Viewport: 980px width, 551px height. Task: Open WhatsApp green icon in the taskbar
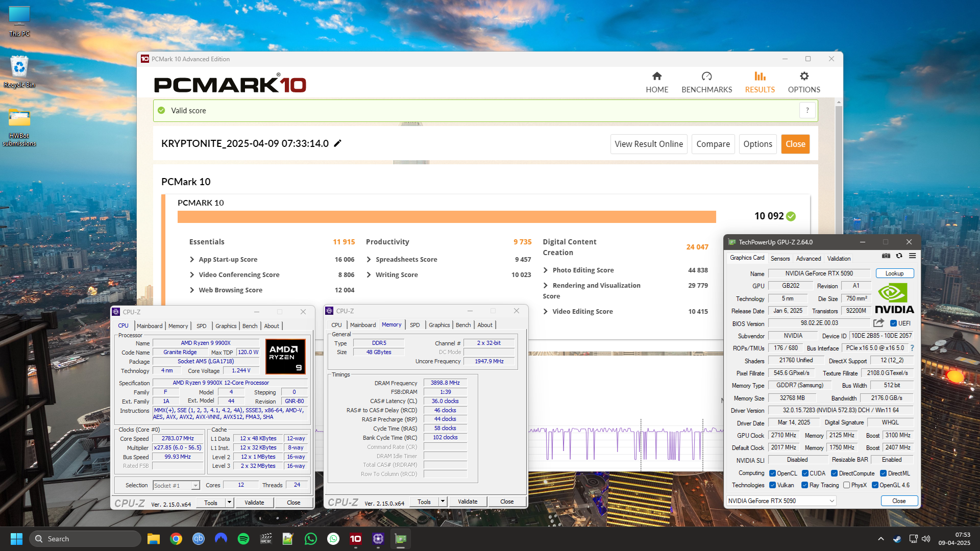pyautogui.click(x=311, y=539)
